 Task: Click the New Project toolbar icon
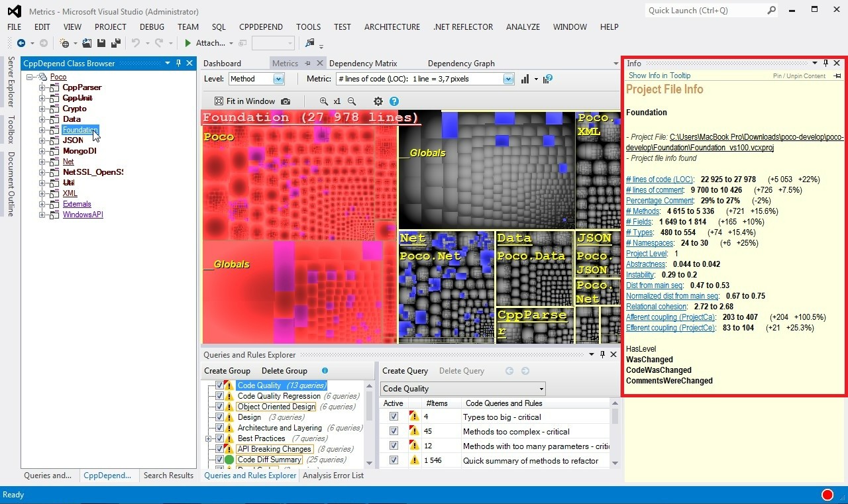pyautogui.click(x=65, y=43)
